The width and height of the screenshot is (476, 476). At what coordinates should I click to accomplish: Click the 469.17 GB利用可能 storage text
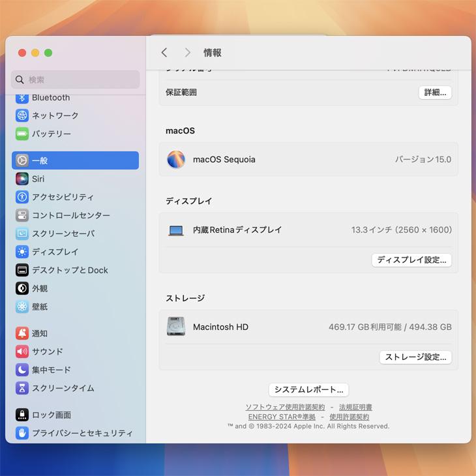coord(365,327)
